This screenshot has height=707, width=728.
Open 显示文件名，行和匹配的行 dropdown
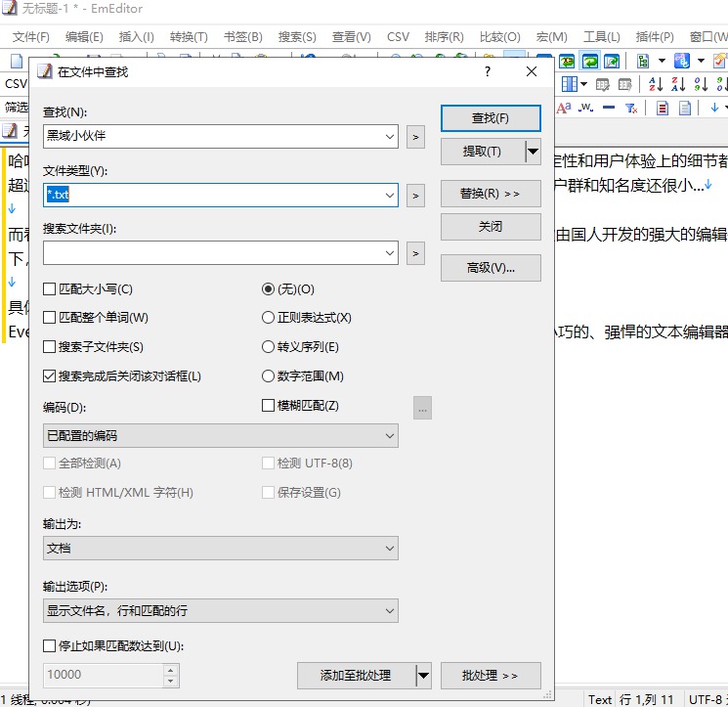(x=221, y=611)
